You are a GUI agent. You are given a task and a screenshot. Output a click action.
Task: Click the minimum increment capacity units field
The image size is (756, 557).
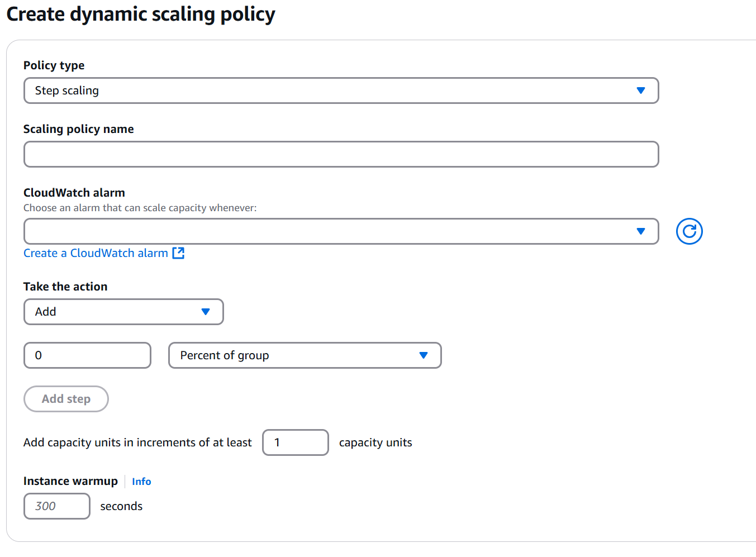[295, 442]
